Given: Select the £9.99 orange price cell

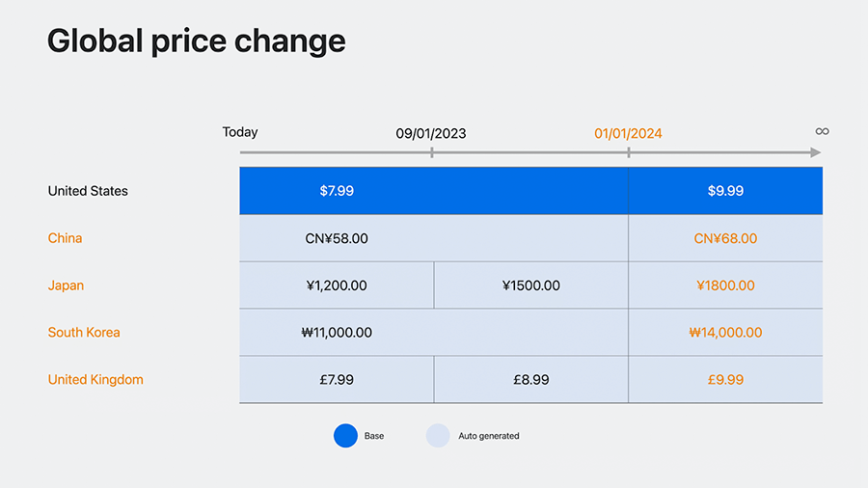Looking at the screenshot, I should [725, 380].
